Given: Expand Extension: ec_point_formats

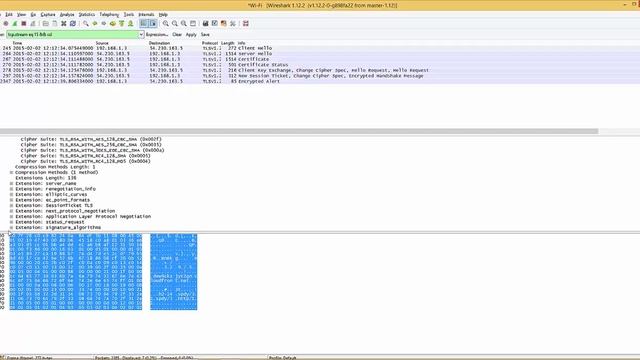Looking at the screenshot, I should (x=11, y=200).
